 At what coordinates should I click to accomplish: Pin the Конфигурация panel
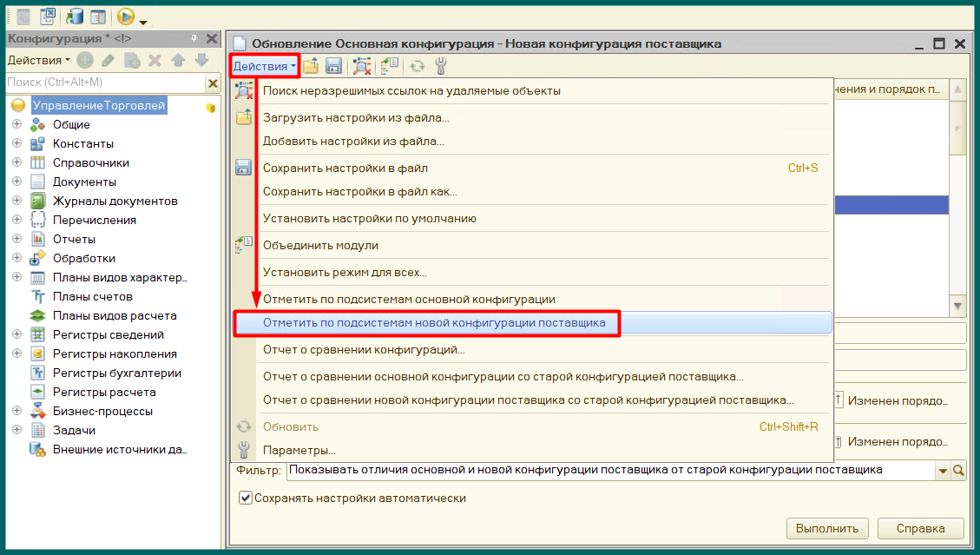click(194, 38)
